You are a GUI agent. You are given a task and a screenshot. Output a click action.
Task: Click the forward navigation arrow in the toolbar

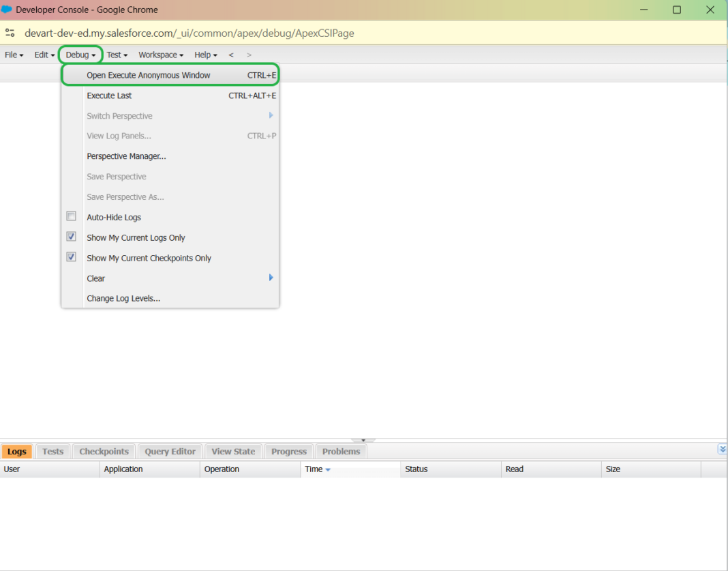248,55
